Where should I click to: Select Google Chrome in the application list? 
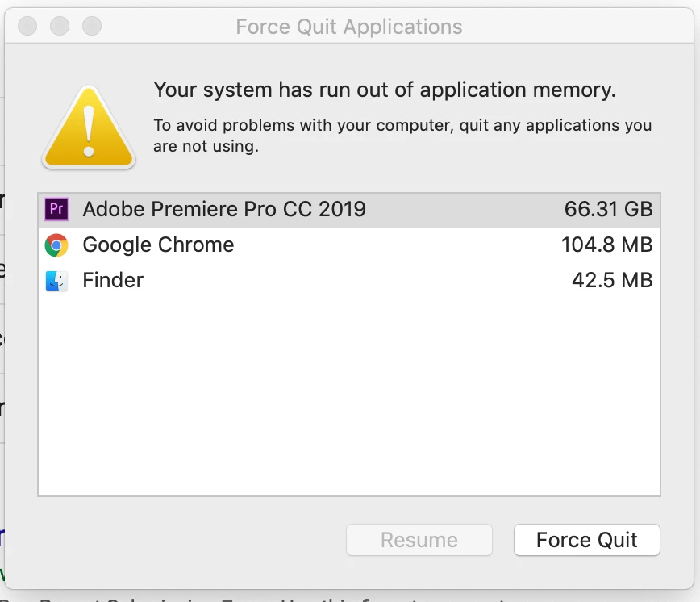pyautogui.click(x=158, y=245)
